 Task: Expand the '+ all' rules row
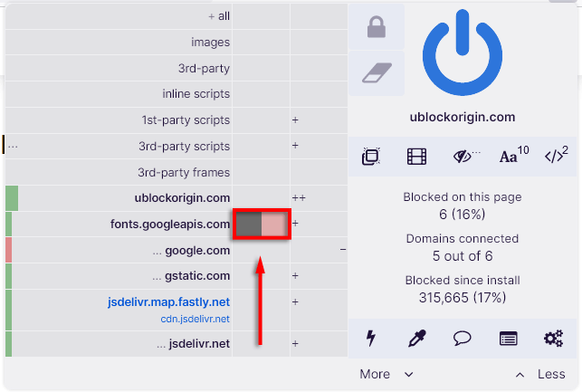tap(218, 16)
